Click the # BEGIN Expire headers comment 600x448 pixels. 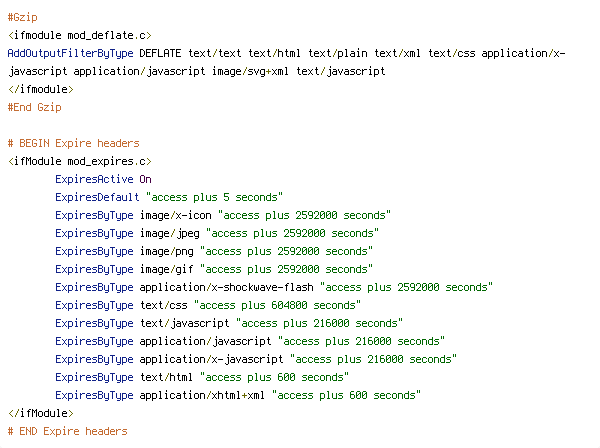(73, 143)
